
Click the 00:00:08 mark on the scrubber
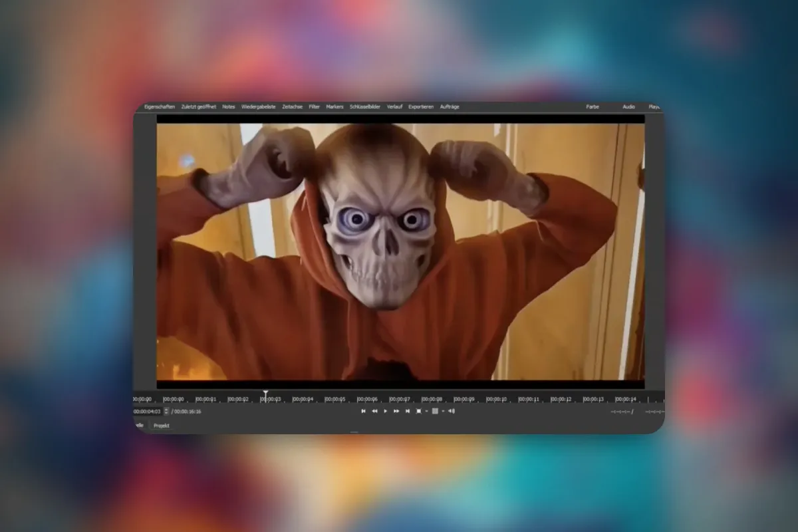(432, 400)
